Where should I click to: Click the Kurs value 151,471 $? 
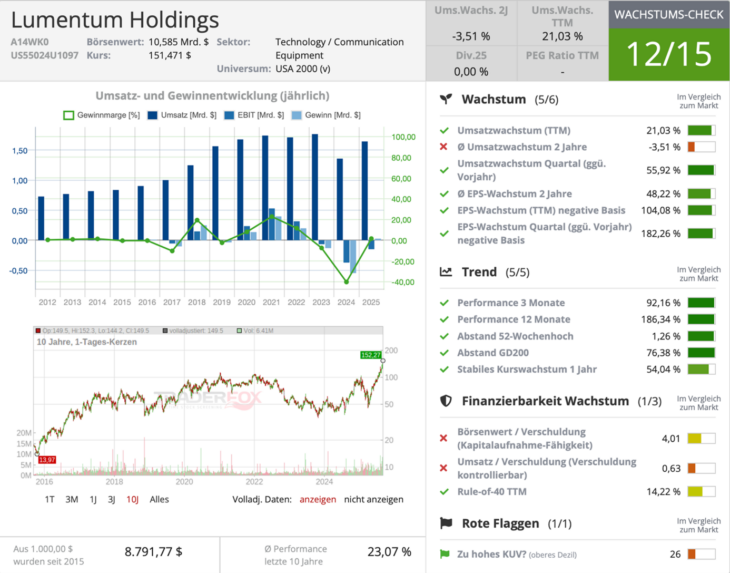click(170, 55)
